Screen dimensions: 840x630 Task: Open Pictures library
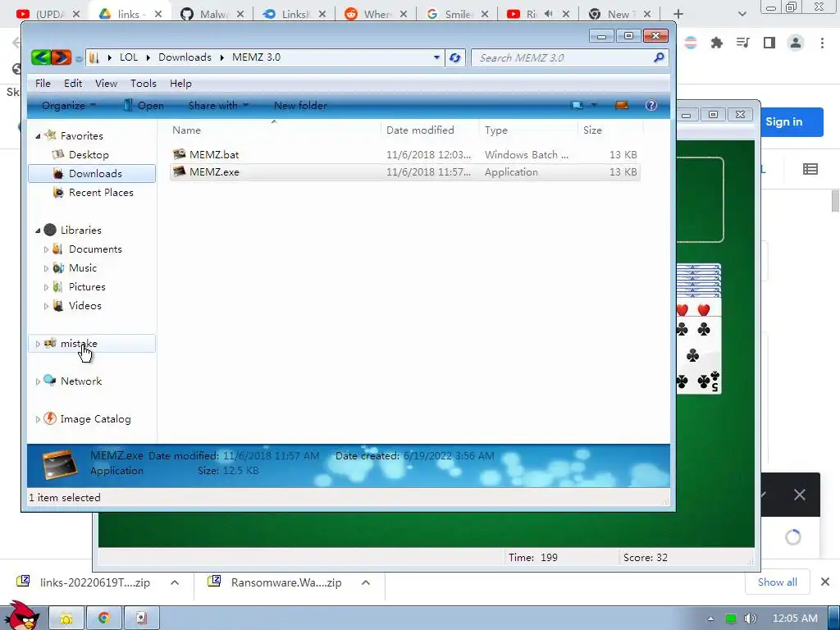[x=87, y=286]
